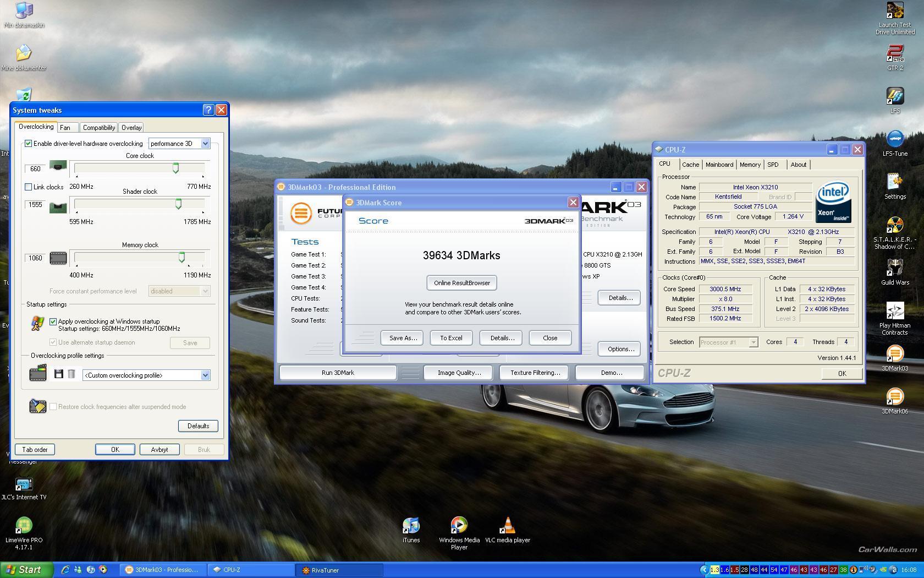This screenshot has height=578, width=924.
Task: Open Mine dokumenter folder icon
Action: point(24,57)
